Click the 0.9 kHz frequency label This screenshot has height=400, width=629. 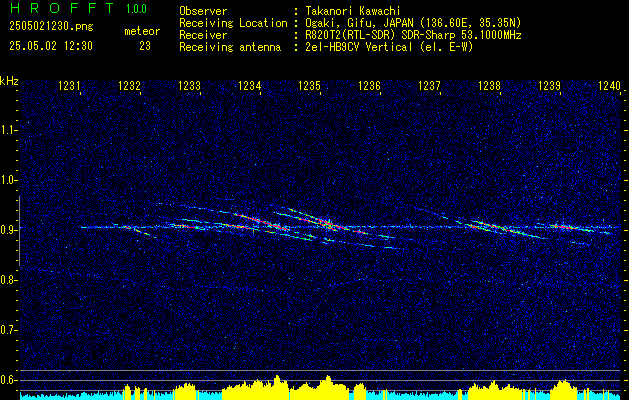(x=9, y=230)
